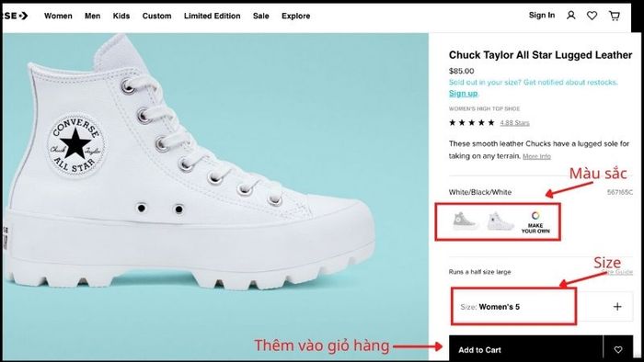Select the grey shoe color swatch
The width and height of the screenshot is (644, 362).
tap(464, 221)
